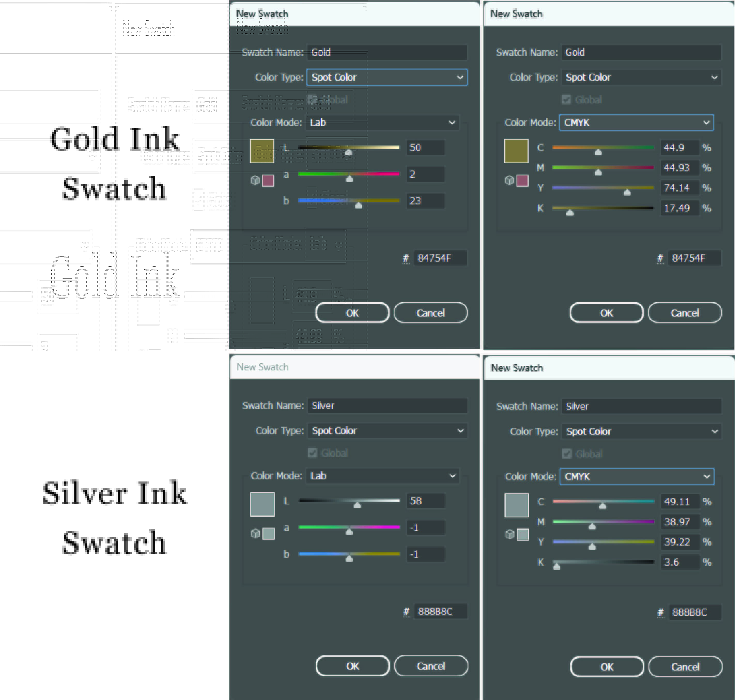Screen dimensions: 735x700
Task: Click large gold preview swatch in Gold CMYK dialog
Action: click(516, 151)
